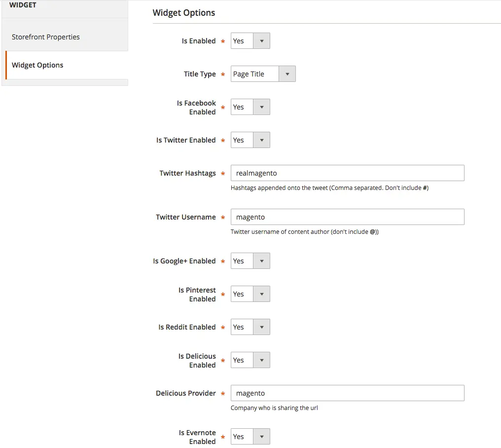Open the Is Twitter Enabled dropdown
The height and width of the screenshot is (448, 501).
point(250,140)
